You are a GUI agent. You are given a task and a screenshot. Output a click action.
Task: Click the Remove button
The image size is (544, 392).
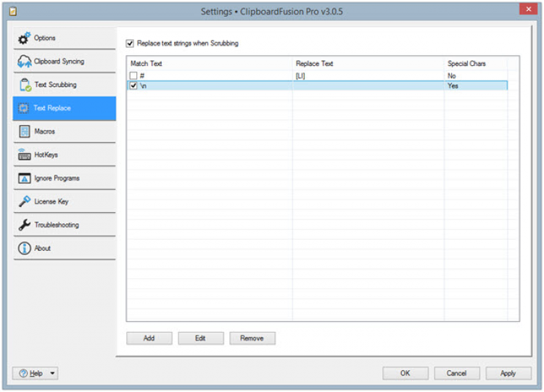click(x=252, y=338)
